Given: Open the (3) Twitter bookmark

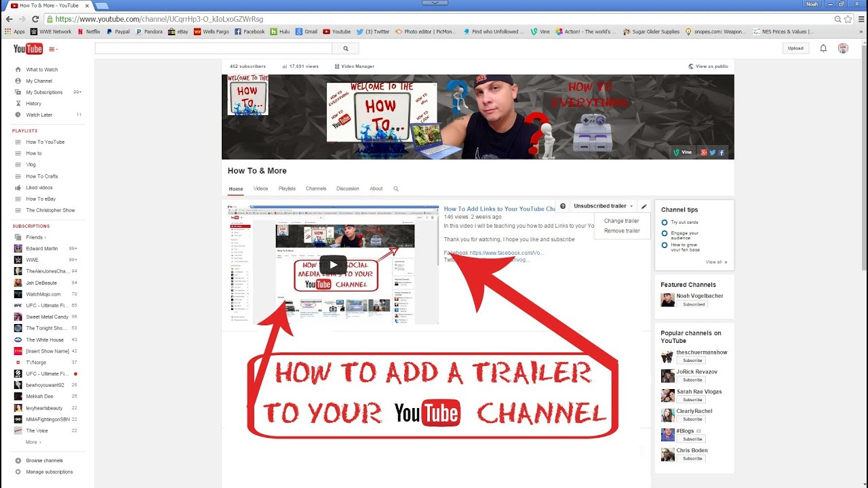Looking at the screenshot, I should tap(373, 31).
